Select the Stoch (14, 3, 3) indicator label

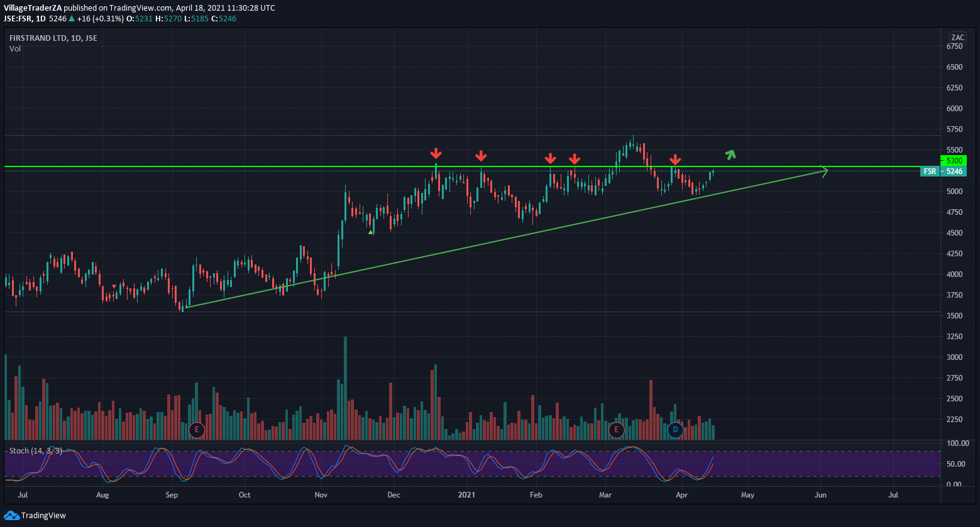[35, 450]
